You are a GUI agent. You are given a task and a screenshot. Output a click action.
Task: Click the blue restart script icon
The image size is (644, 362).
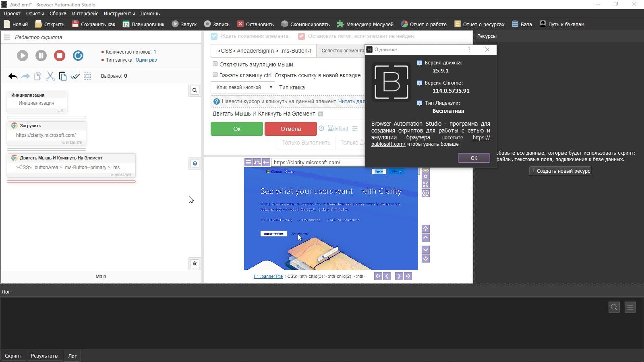coord(78,56)
